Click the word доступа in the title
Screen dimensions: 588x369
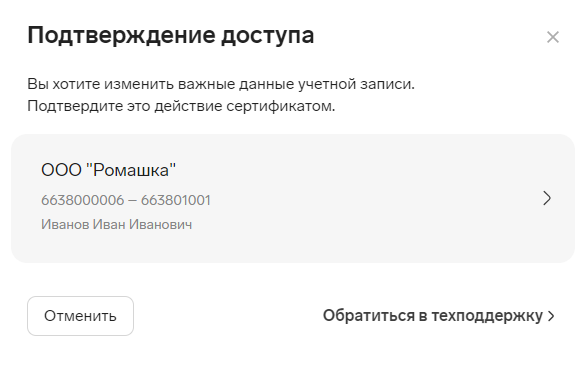(x=267, y=37)
